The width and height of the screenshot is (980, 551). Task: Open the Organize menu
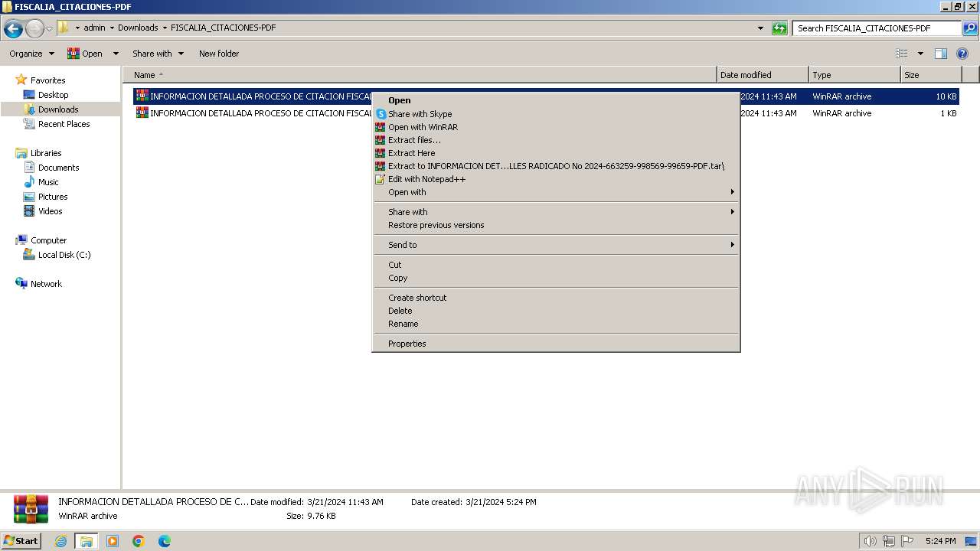(31, 54)
